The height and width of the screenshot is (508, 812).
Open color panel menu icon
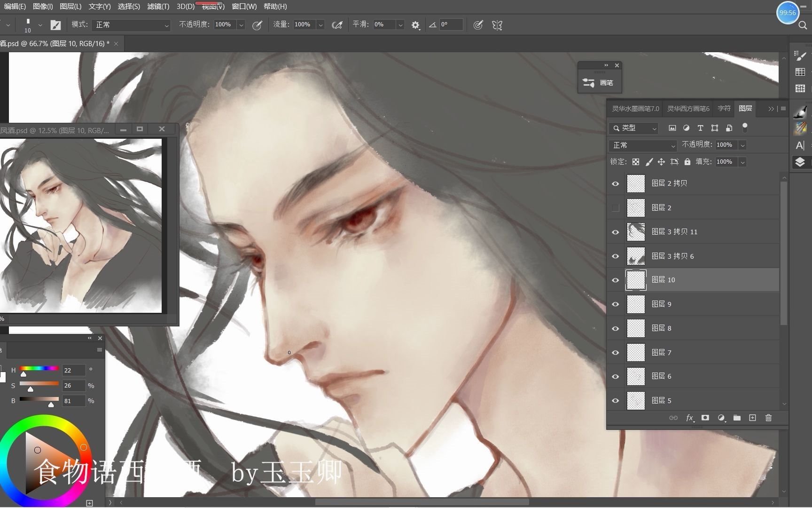(99, 350)
